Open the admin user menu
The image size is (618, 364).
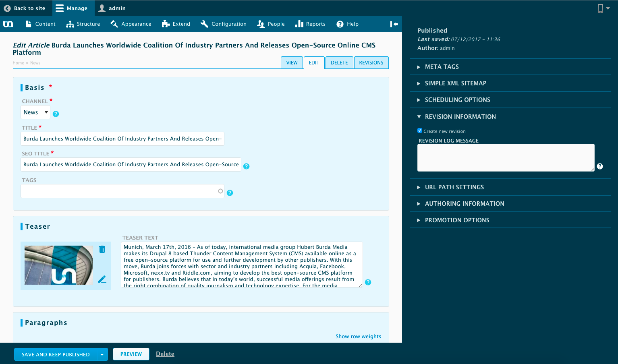click(112, 8)
